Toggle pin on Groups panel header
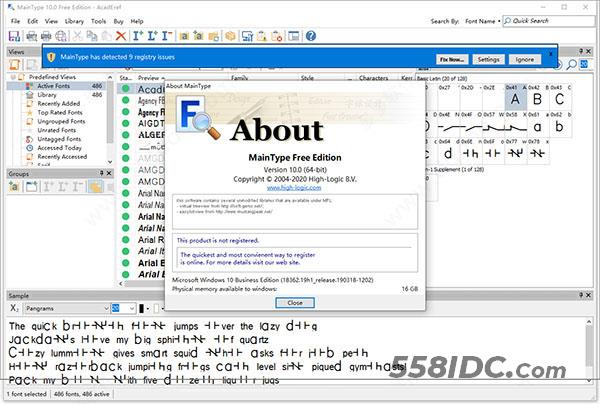 pos(101,173)
